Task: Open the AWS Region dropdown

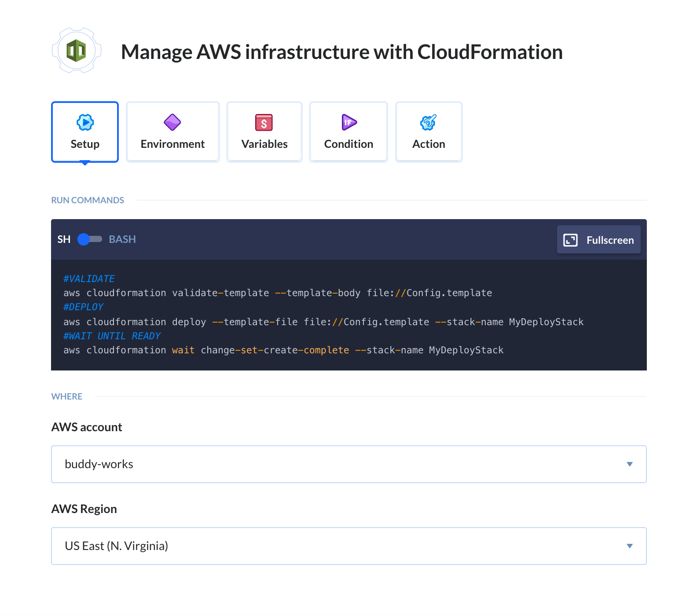Action: 349,546
